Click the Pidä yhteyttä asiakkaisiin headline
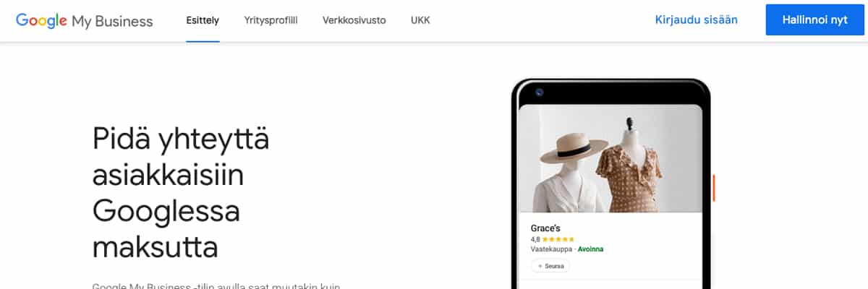The width and height of the screenshot is (868, 289). (181, 193)
